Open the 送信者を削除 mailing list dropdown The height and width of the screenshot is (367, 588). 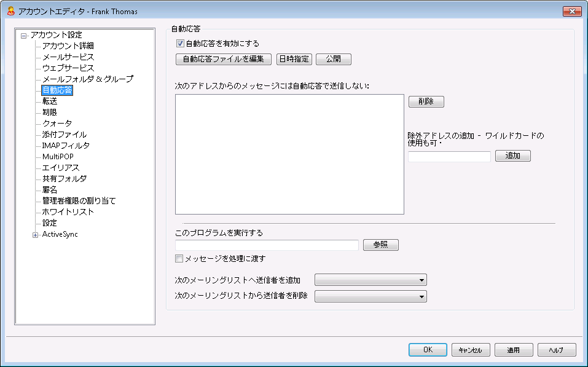pyautogui.click(x=370, y=296)
